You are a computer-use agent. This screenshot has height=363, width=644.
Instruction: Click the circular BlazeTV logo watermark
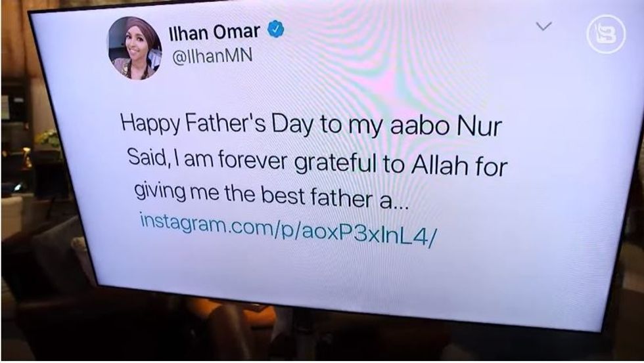606,35
